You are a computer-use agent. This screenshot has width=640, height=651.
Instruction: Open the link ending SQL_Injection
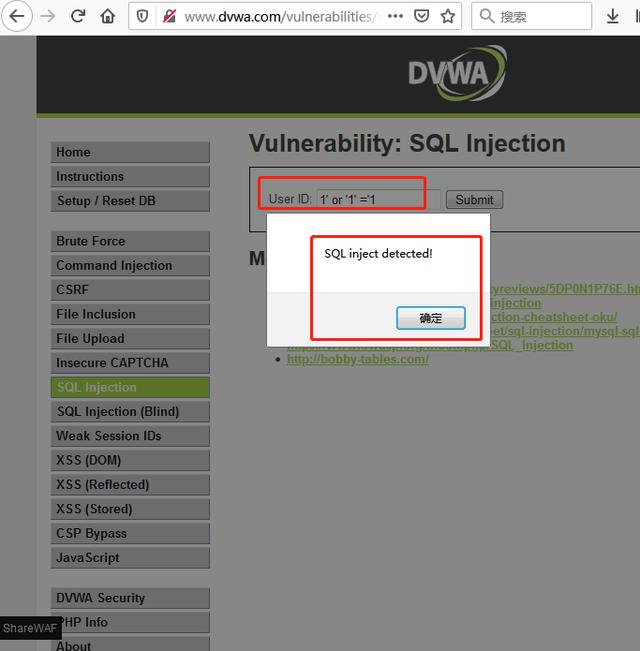click(x=532, y=345)
